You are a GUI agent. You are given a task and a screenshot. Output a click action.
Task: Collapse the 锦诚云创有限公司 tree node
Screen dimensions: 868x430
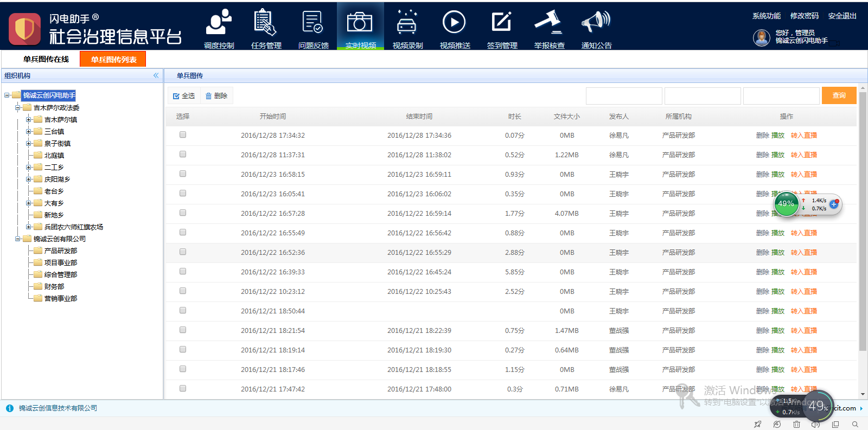point(18,239)
